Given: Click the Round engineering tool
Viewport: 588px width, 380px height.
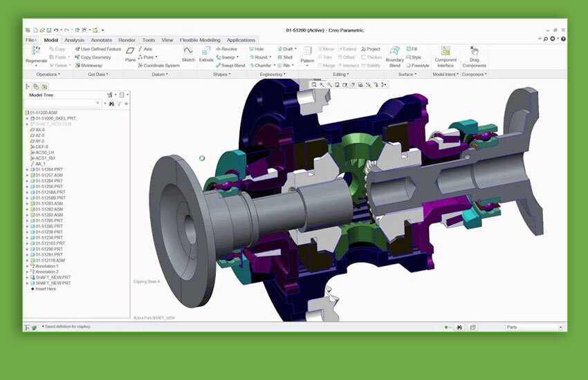Looking at the screenshot, I should point(259,57).
